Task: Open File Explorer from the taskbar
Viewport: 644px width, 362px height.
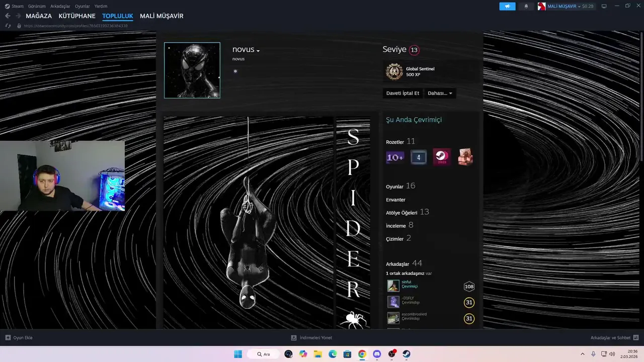Action: [318, 354]
